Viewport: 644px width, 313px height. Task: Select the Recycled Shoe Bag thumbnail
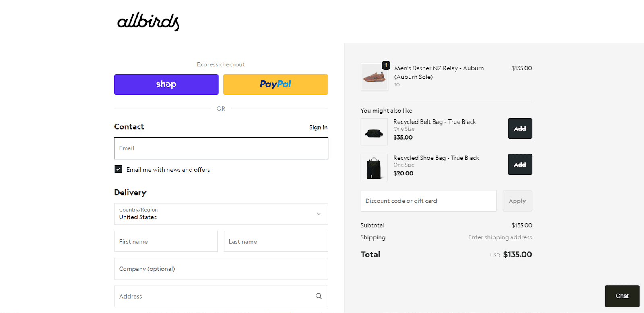(374, 168)
